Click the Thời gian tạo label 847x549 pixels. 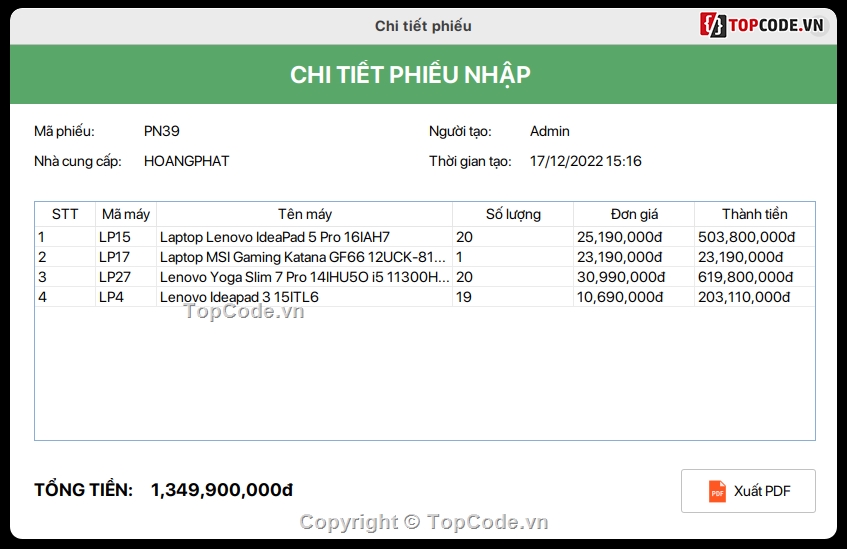click(x=470, y=162)
